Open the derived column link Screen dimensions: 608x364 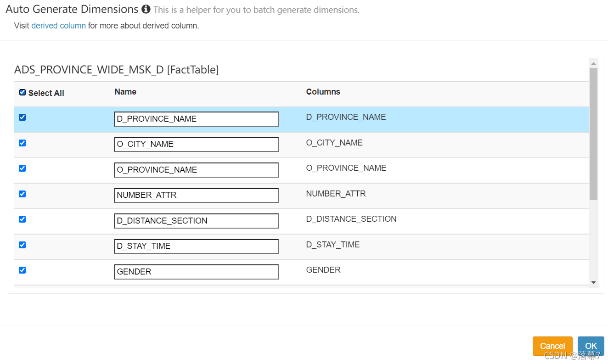tap(58, 26)
